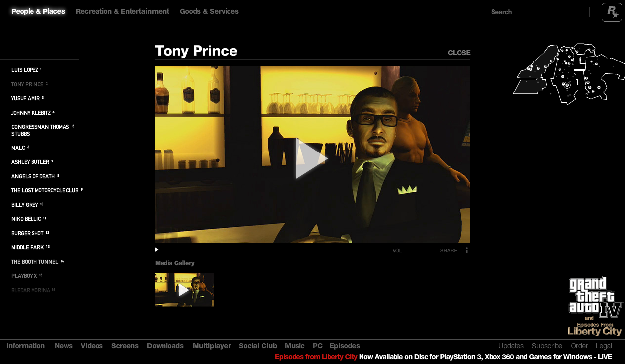Open Screens in the footer menu
Image resolution: width=625 pixels, height=364 pixels.
(x=125, y=346)
